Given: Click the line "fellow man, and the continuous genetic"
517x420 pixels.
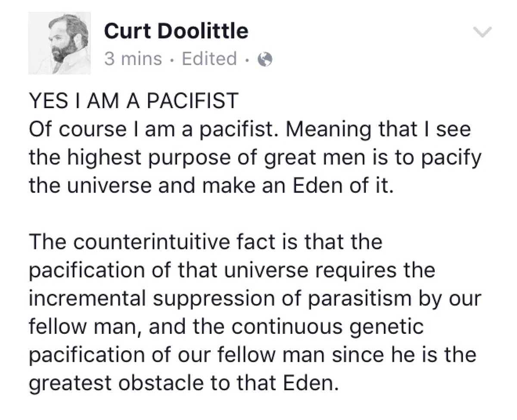Looking at the screenshot, I should tap(226, 326).
